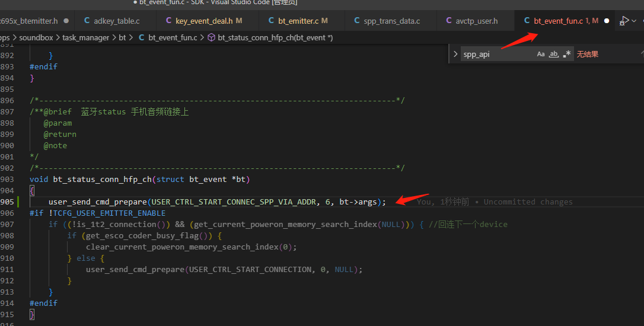Click the C file icon on bt_emitter.c tab
644x326 pixels.
[x=272, y=21]
